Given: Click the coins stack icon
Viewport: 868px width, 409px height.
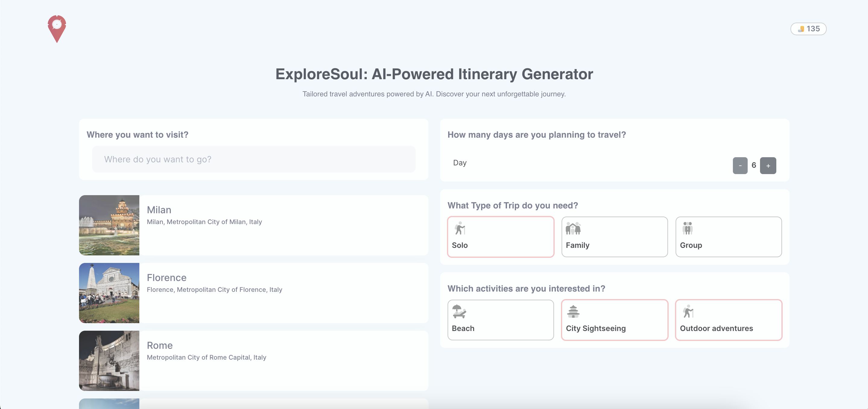Looking at the screenshot, I should point(801,29).
